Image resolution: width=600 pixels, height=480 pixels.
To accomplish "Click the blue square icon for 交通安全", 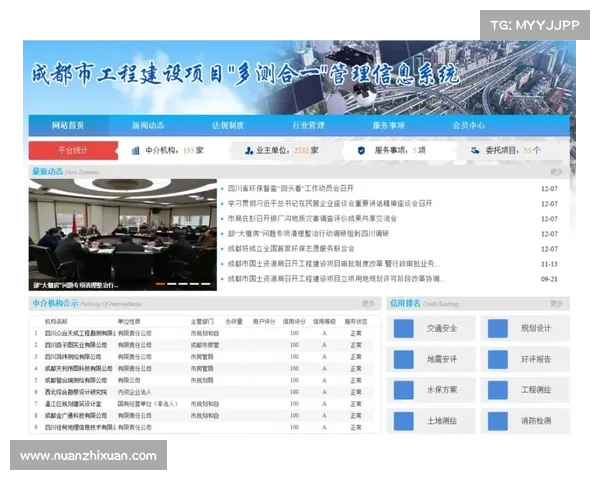I will (403, 328).
